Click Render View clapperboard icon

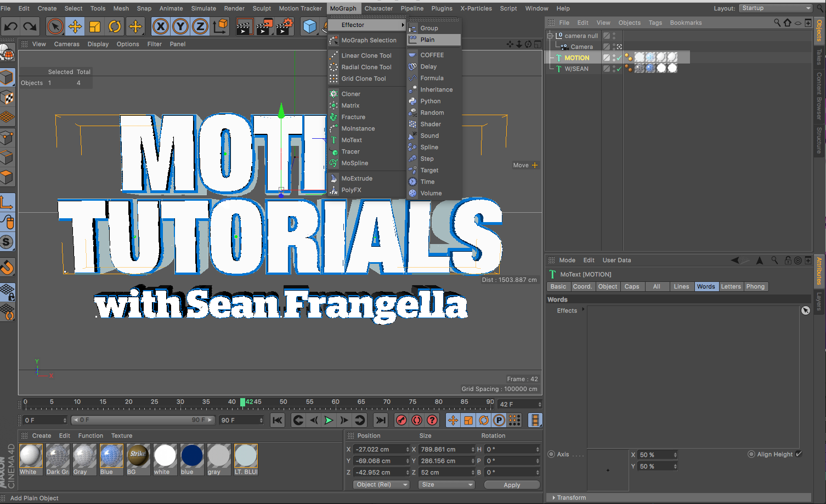pyautogui.click(x=244, y=26)
